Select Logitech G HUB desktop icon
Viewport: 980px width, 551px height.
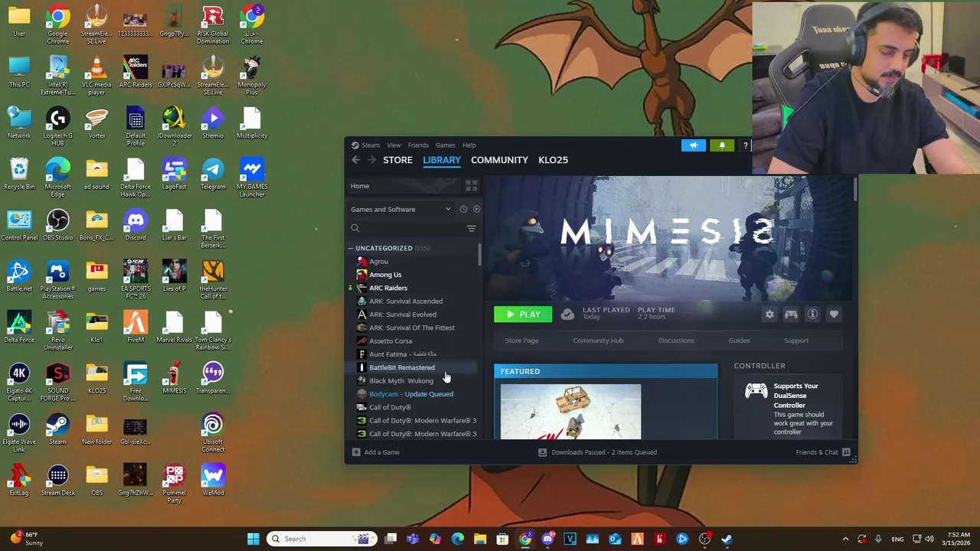pyautogui.click(x=58, y=126)
